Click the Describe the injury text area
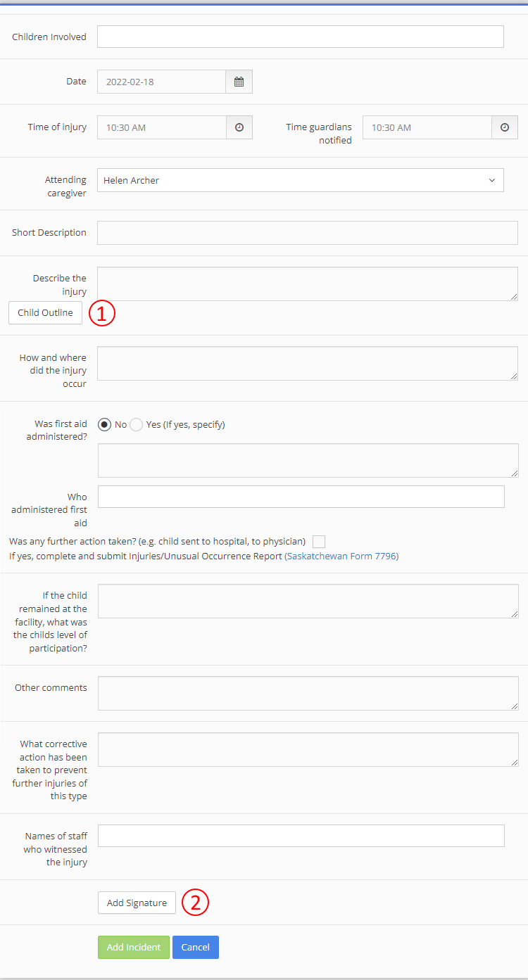This screenshot has width=528, height=980. (x=308, y=284)
